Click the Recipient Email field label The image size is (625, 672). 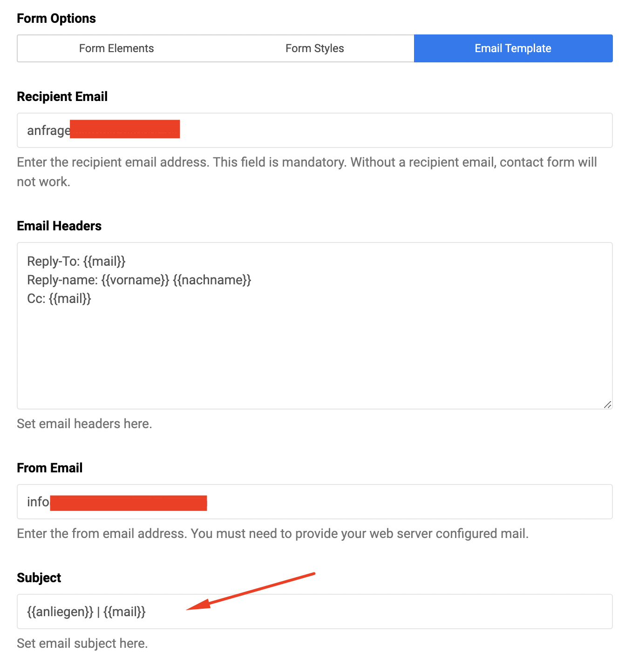[62, 97]
